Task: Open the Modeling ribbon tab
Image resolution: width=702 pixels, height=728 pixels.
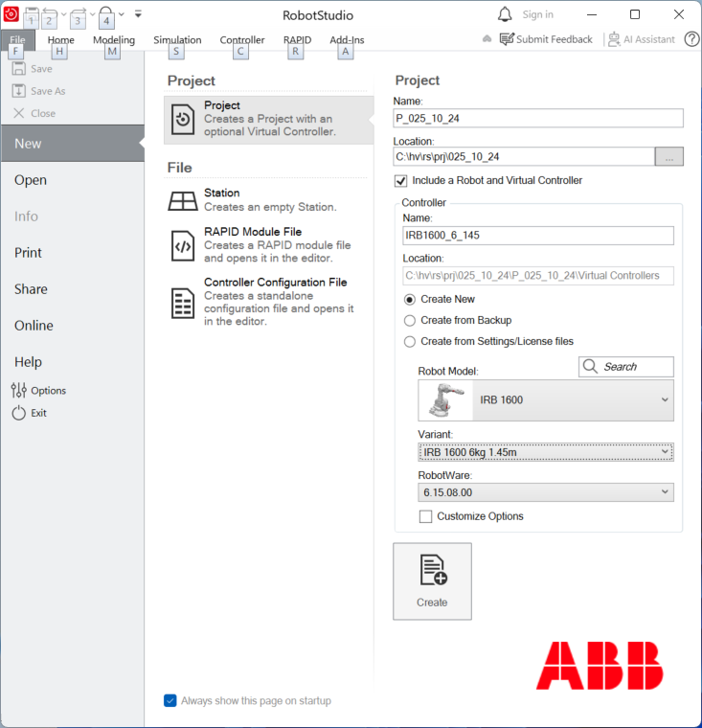Action: 114,40
